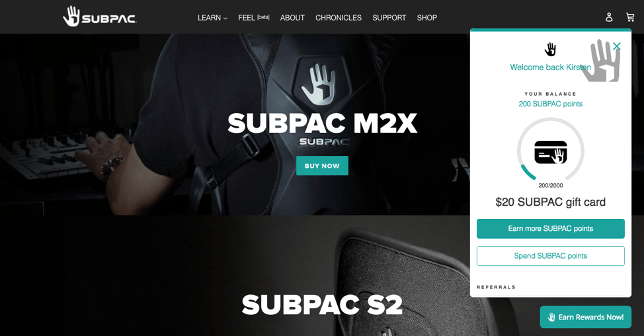
Task: Select Spend SUBPAC points button
Action: pos(550,256)
